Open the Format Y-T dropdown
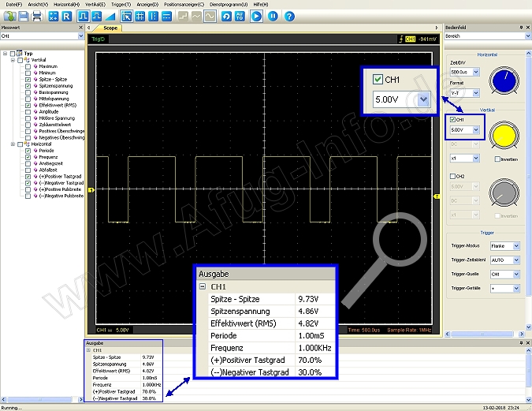The width and height of the screenshot is (532, 411). tap(476, 93)
